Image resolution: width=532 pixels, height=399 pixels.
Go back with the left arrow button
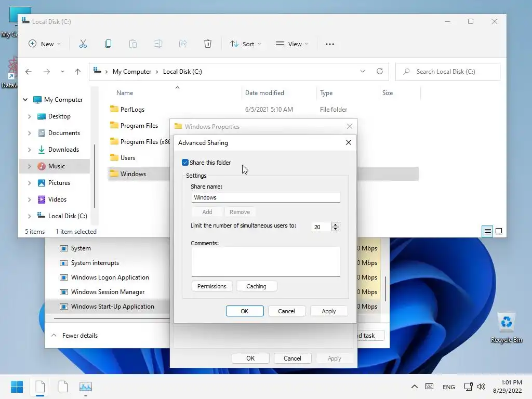[29, 72]
